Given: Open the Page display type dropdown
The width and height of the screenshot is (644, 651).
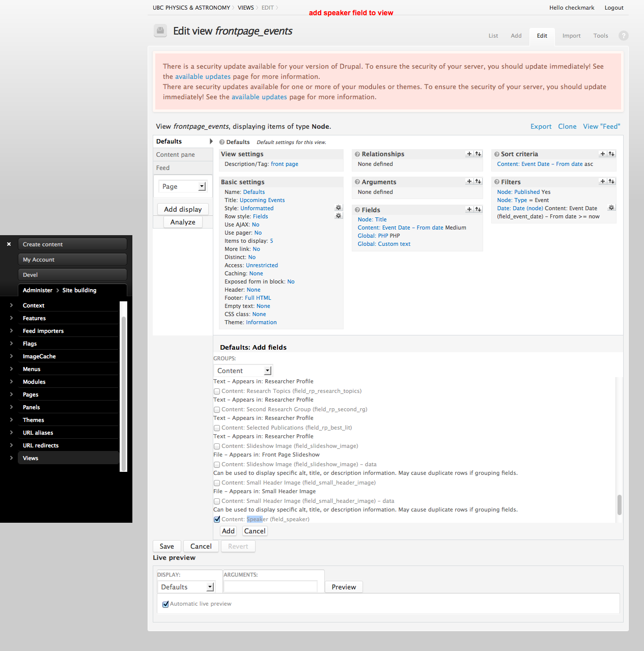Looking at the screenshot, I should pyautogui.click(x=183, y=186).
